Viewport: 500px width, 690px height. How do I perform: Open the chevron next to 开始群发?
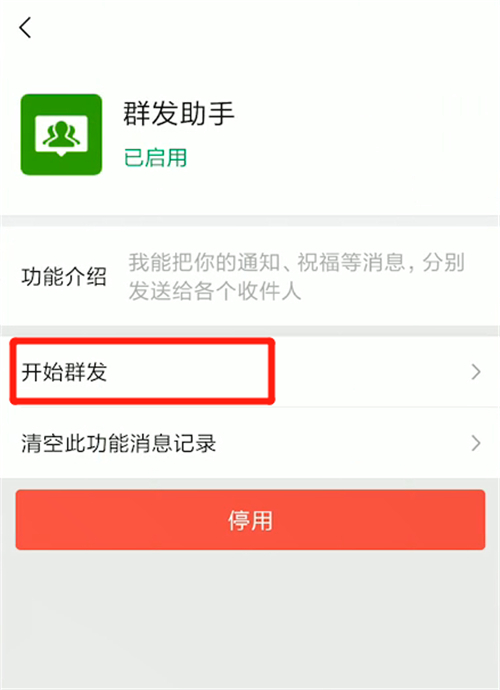[x=476, y=372]
